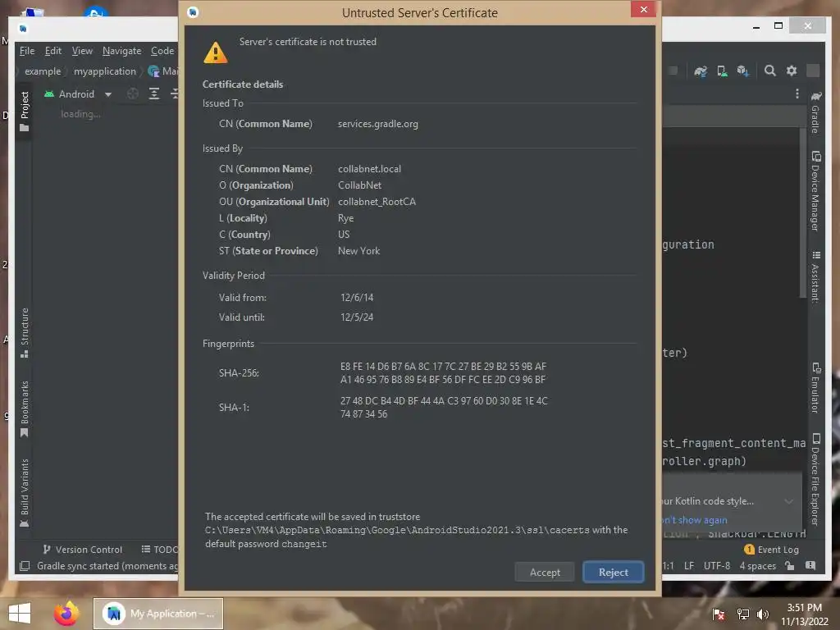Maximize the Android Studio window

[x=778, y=25]
